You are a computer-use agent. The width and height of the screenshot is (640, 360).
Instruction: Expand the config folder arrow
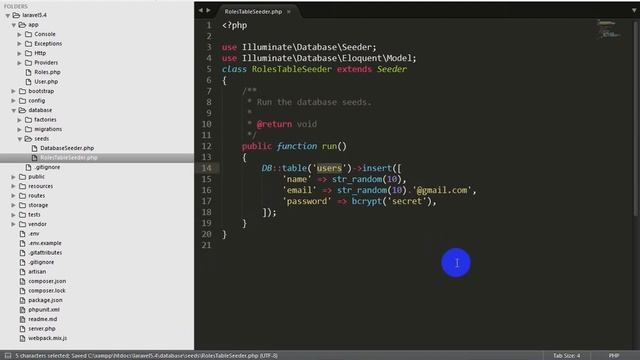[x=13, y=101]
